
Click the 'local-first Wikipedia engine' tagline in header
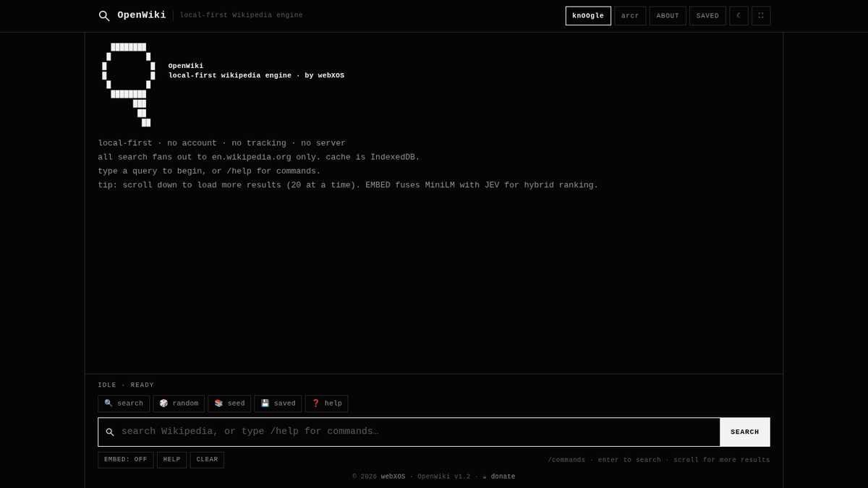tap(242, 15)
